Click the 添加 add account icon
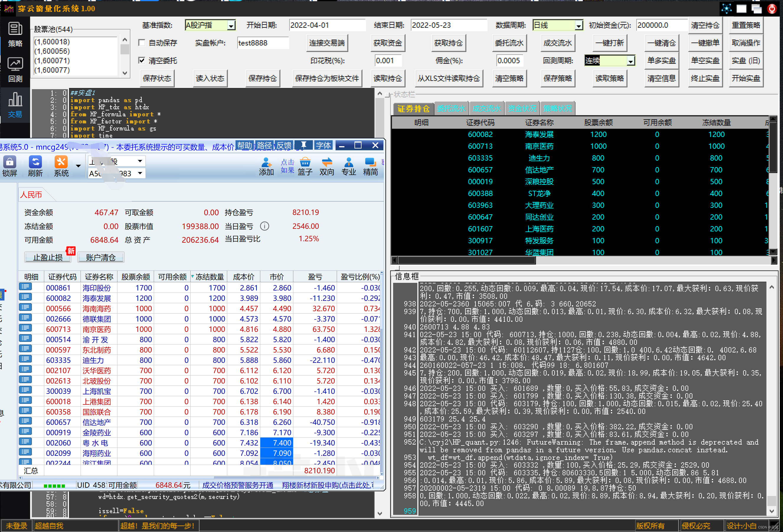This screenshot has height=532, width=783. (x=266, y=167)
